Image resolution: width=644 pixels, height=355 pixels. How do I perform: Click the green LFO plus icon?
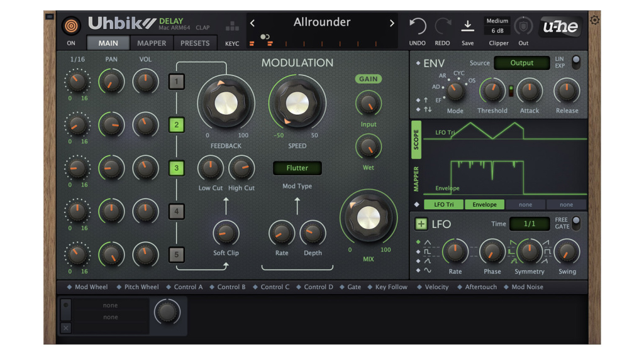tap(421, 224)
